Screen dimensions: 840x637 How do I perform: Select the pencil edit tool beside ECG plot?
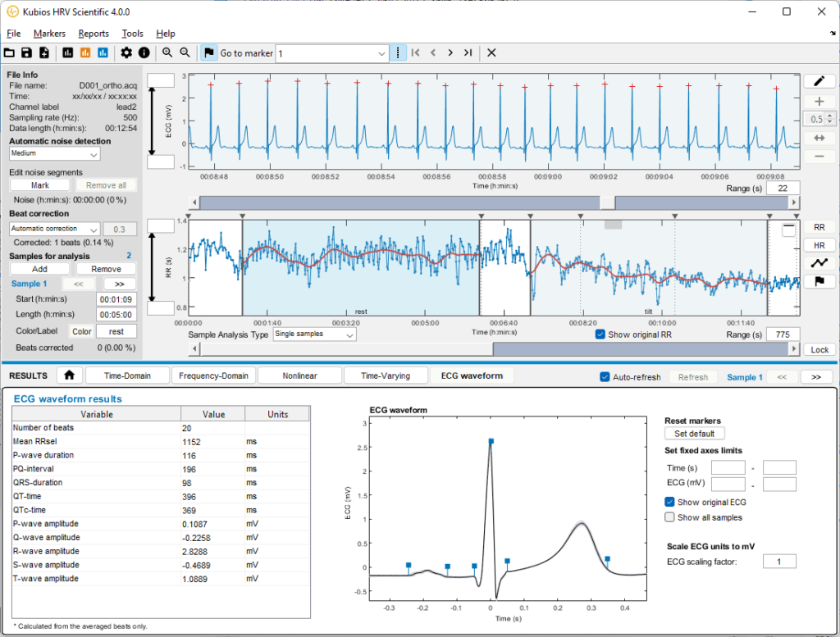819,81
